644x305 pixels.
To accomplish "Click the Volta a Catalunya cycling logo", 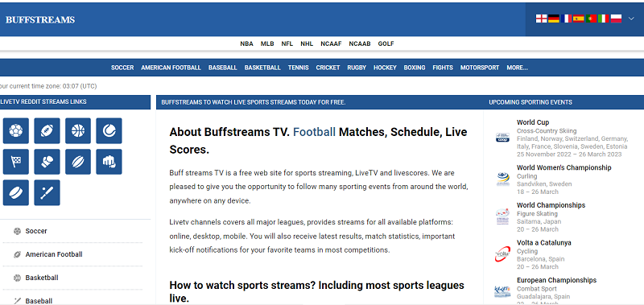I will (502, 254).
